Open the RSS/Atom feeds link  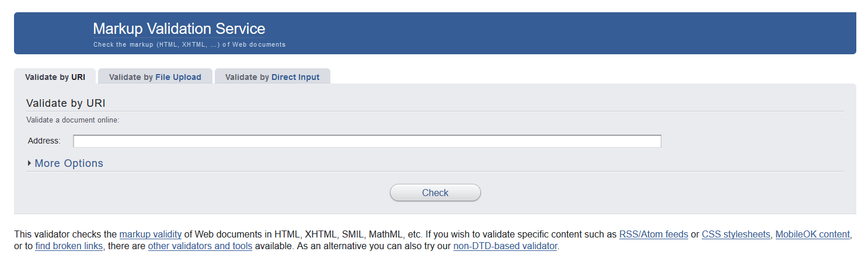pyautogui.click(x=654, y=235)
